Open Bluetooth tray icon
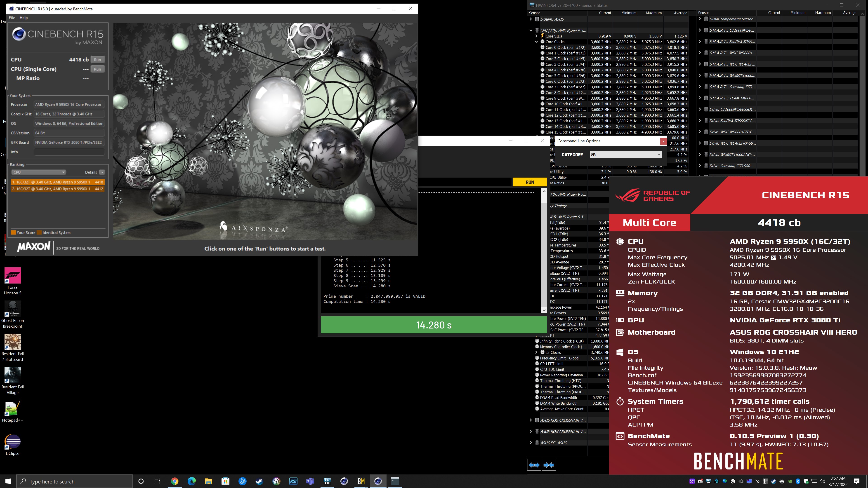This screenshot has height=488, width=868. [797, 481]
